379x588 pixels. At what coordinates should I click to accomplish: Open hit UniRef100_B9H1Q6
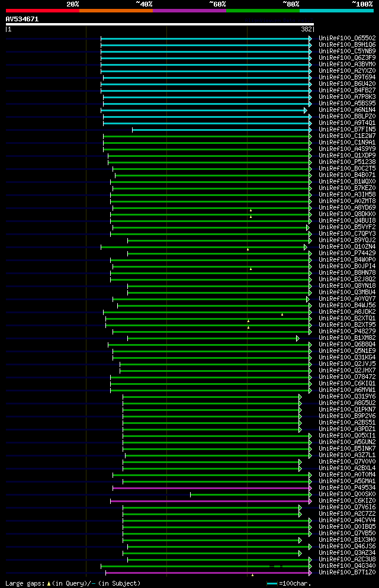pos(347,44)
